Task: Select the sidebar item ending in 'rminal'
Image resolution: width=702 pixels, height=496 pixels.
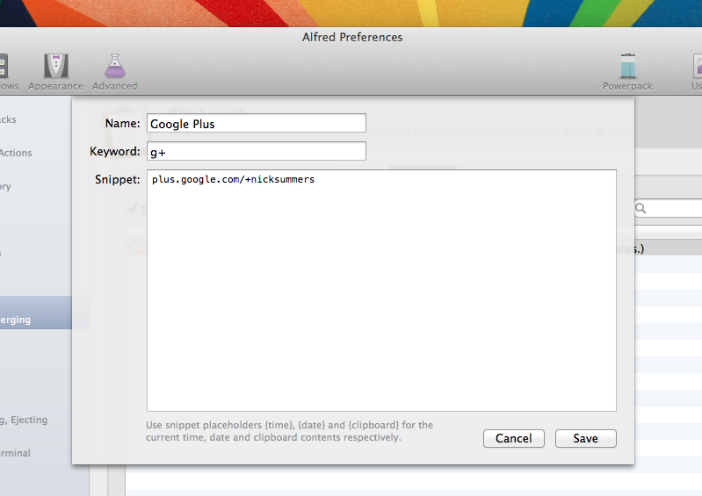Action: (x=16, y=453)
